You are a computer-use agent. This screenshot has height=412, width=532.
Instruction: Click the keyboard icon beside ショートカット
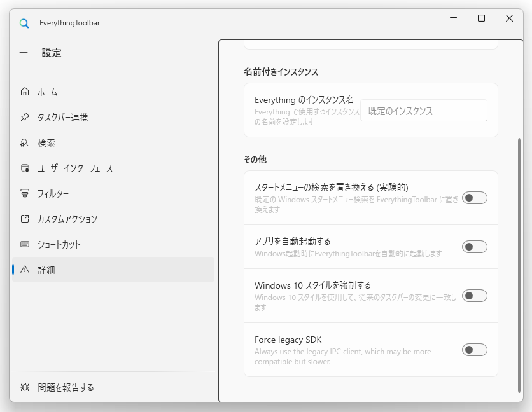(25, 244)
